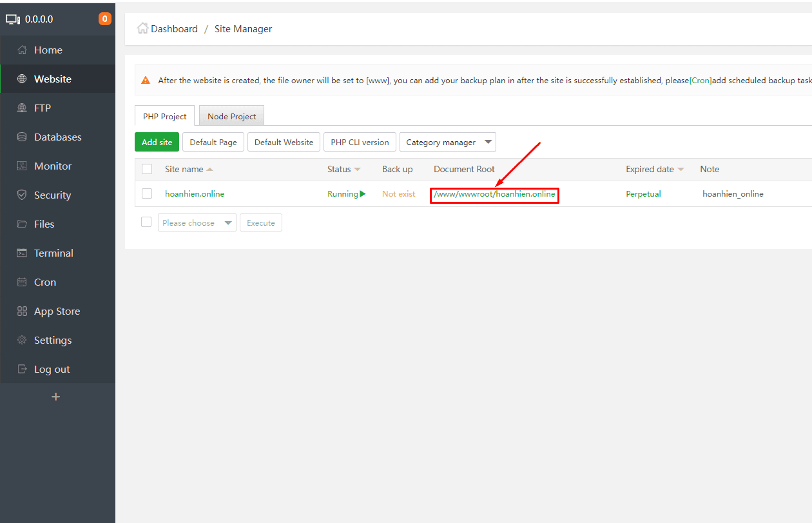Click the Terminal console icon

22,253
